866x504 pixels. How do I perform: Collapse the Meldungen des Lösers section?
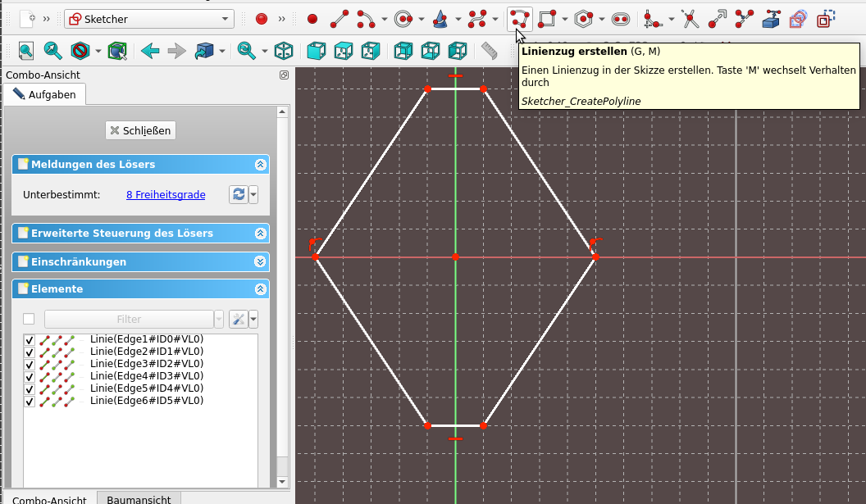click(x=260, y=165)
